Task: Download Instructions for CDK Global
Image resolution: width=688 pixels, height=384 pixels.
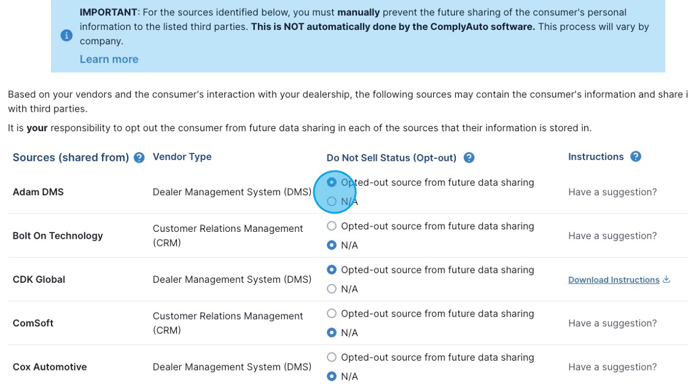Action: 614,280
